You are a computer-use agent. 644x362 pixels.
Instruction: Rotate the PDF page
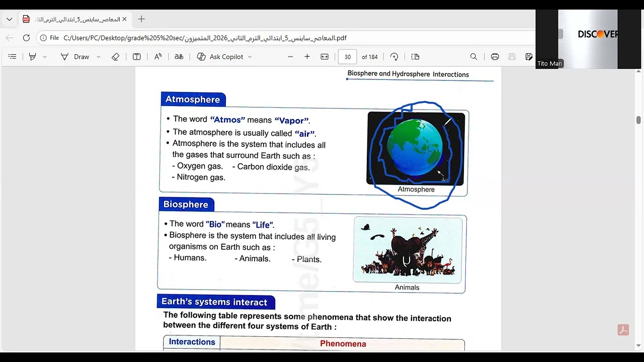[394, 57]
